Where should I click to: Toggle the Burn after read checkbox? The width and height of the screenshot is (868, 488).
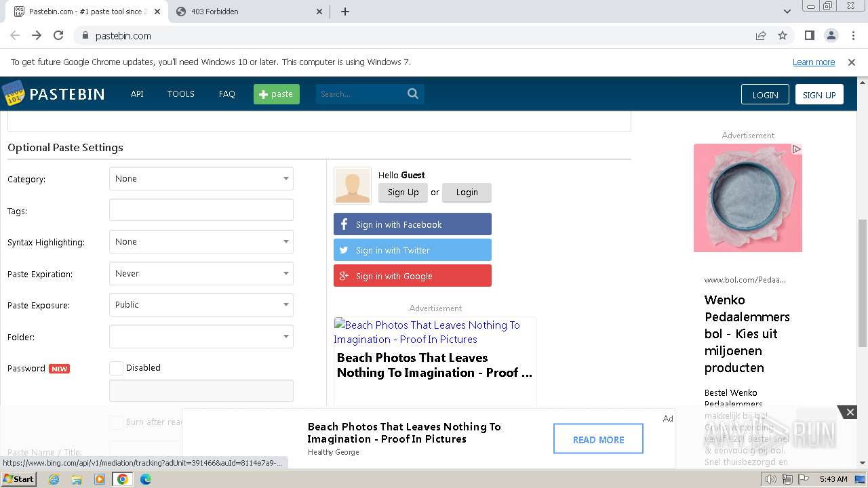[116, 422]
